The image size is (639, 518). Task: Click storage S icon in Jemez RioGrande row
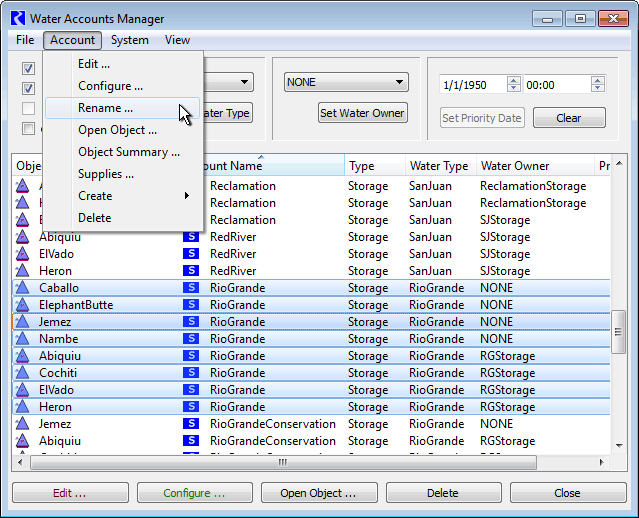[x=191, y=322]
